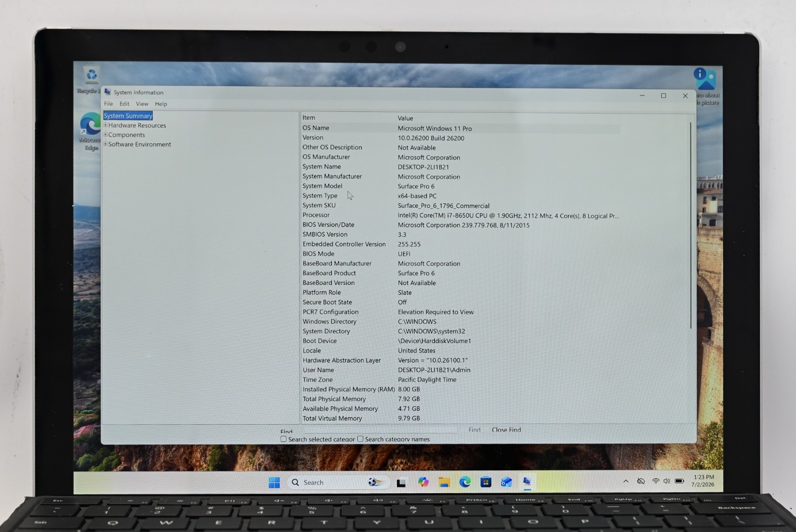Select the Microsoft Edge desktop shortcut
The height and width of the screenshot is (532, 796).
[90, 132]
